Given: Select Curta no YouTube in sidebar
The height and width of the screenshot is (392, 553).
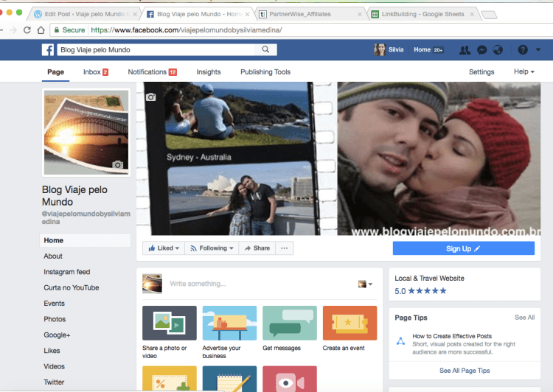Looking at the screenshot, I should click(x=72, y=287).
